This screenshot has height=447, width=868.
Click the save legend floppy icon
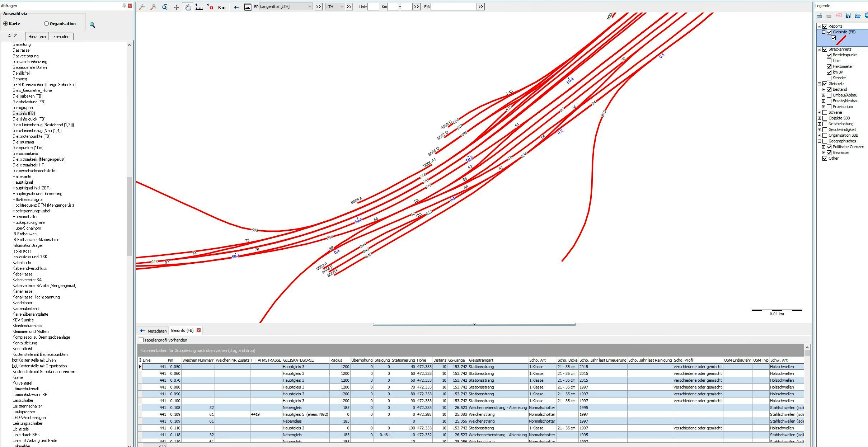click(848, 15)
